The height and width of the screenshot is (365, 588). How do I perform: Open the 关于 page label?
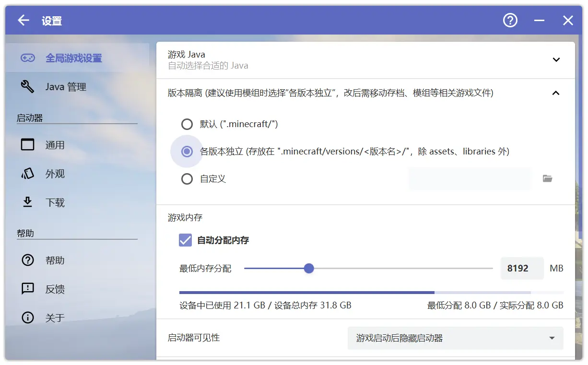click(55, 318)
